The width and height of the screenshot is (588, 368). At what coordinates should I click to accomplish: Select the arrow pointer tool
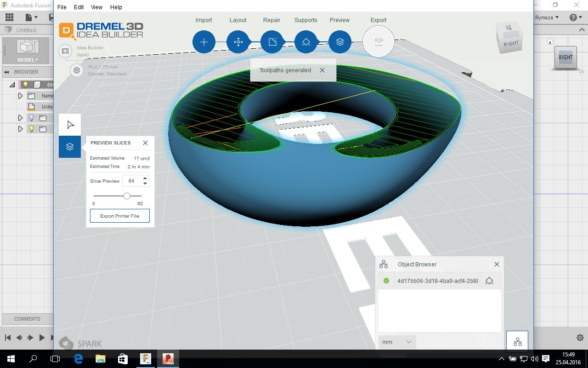click(70, 125)
